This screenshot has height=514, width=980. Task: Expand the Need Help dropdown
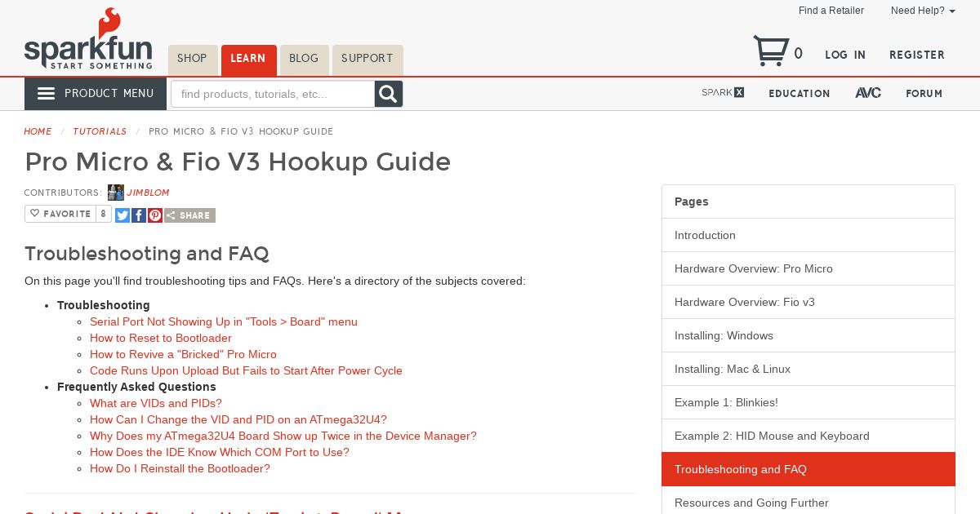923,11
